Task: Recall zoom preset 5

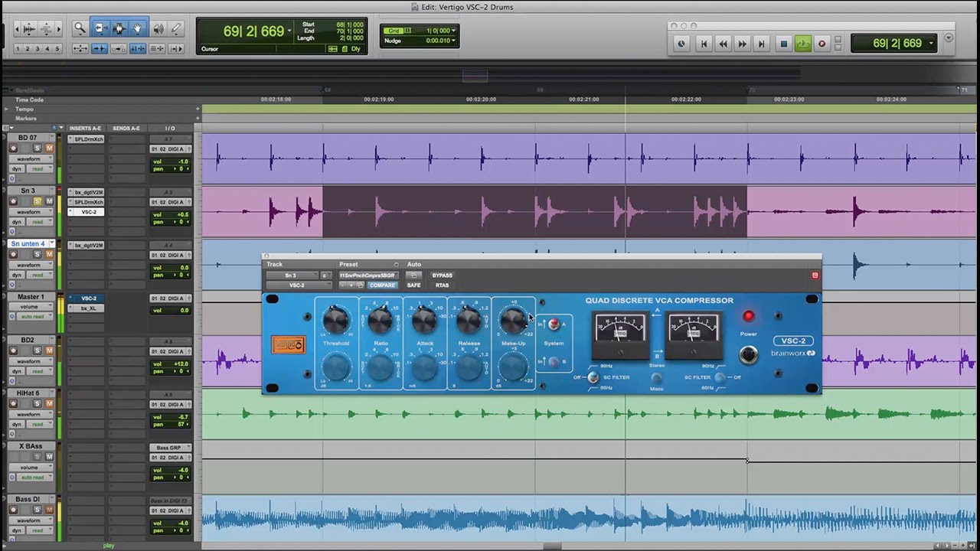Action: click(57, 49)
